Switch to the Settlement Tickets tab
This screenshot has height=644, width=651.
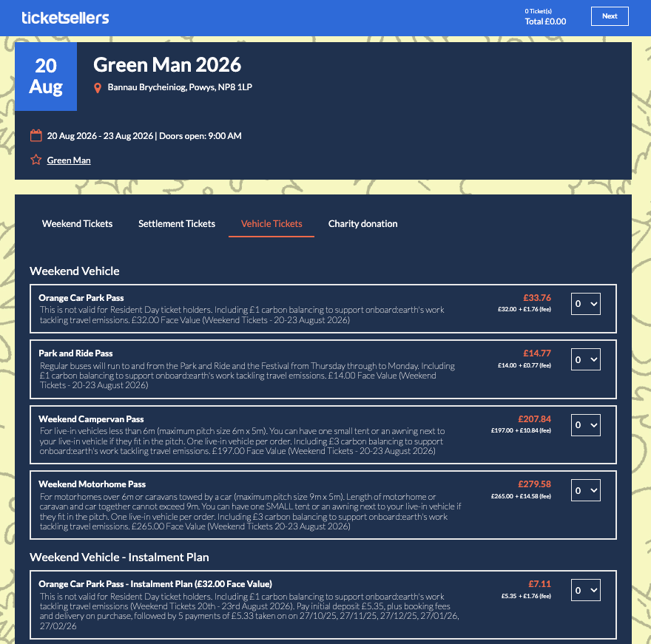177,223
